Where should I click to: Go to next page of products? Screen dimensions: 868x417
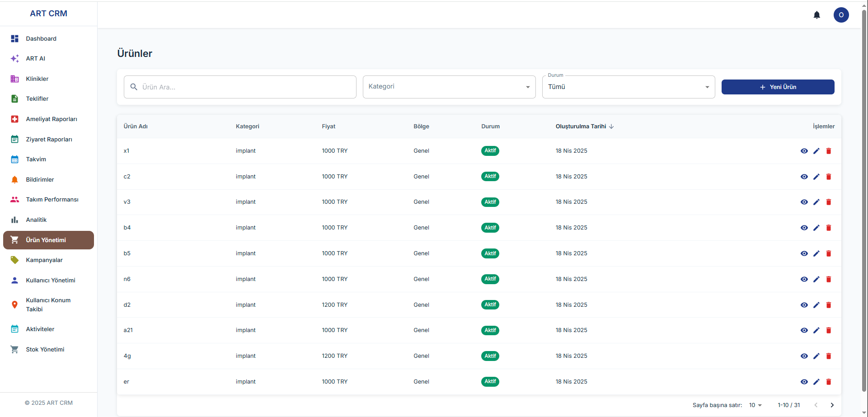[832, 405]
